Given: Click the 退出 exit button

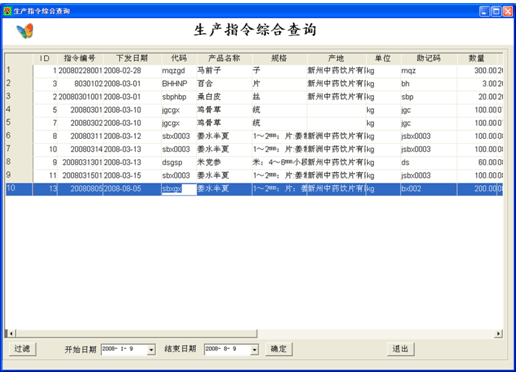Looking at the screenshot, I should coord(401,349).
